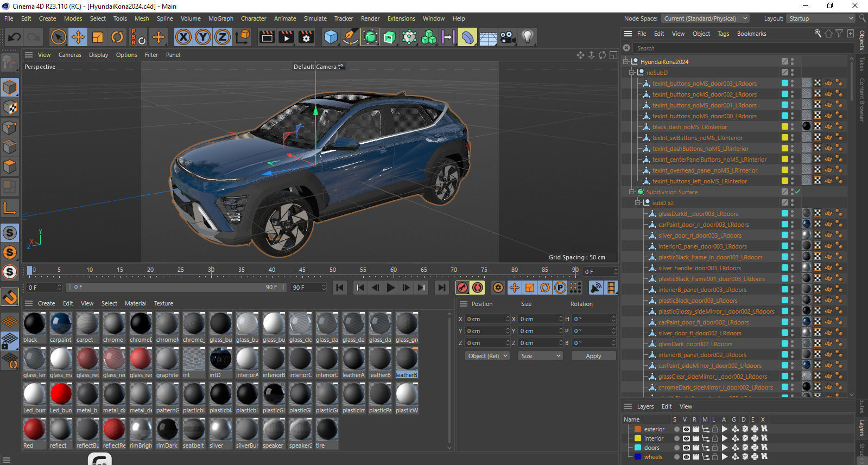The height and width of the screenshot is (465, 868).
Task: Open the Create menu in menu bar
Action: click(47, 18)
